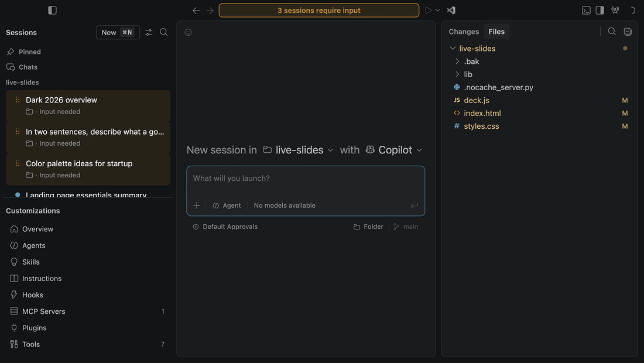The height and width of the screenshot is (363, 644).
Task: Click drag handle icon of Color palette ideas
Action: [x=17, y=163]
